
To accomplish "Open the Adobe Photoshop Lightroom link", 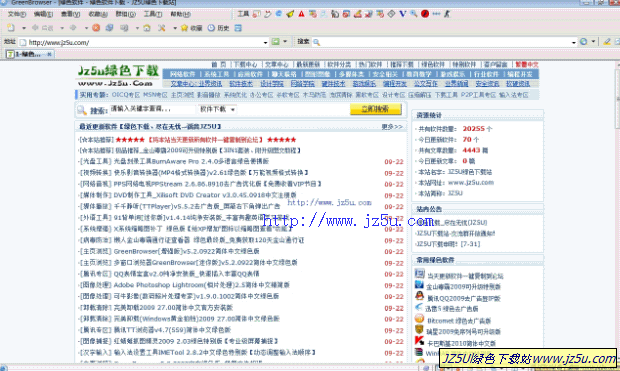I will 202,285.
